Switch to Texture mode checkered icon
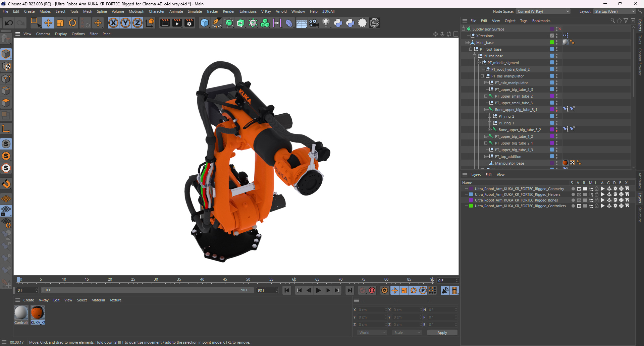The image size is (644, 346). coord(6,67)
